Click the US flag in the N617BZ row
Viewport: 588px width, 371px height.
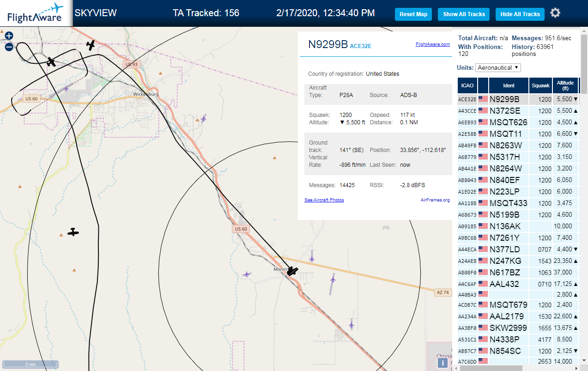pyautogui.click(x=483, y=272)
